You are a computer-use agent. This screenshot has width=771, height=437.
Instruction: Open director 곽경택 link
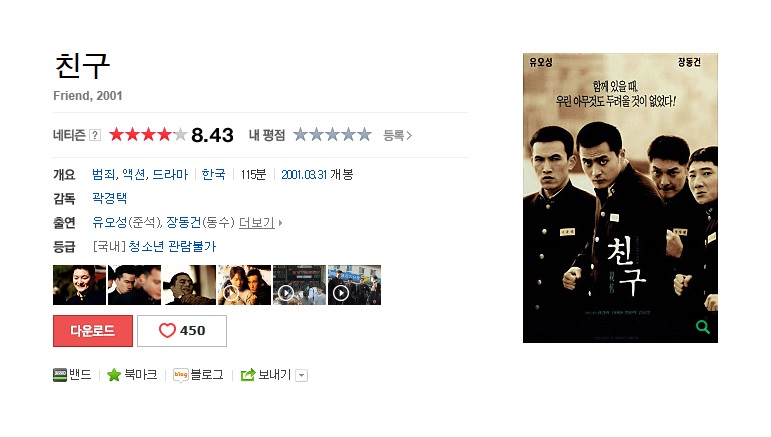point(110,198)
